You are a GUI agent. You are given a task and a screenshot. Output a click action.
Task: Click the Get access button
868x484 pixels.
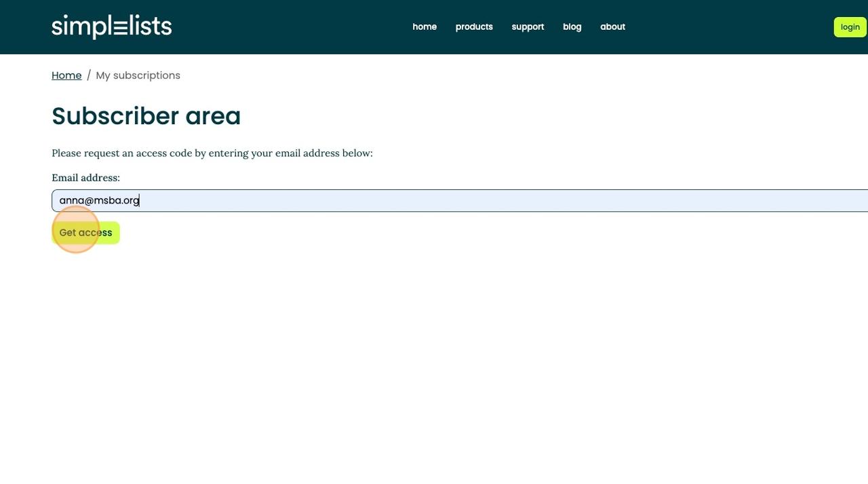tap(85, 233)
